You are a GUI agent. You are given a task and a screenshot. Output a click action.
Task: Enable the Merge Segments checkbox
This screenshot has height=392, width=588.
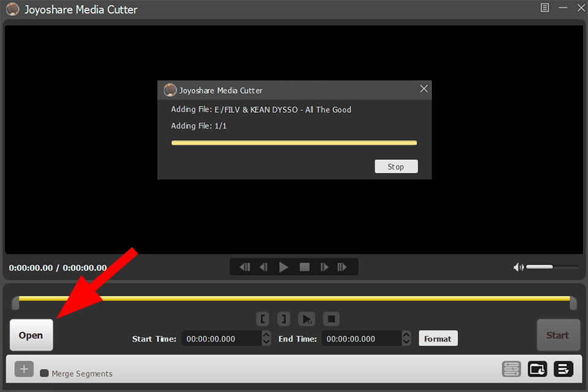click(x=43, y=373)
